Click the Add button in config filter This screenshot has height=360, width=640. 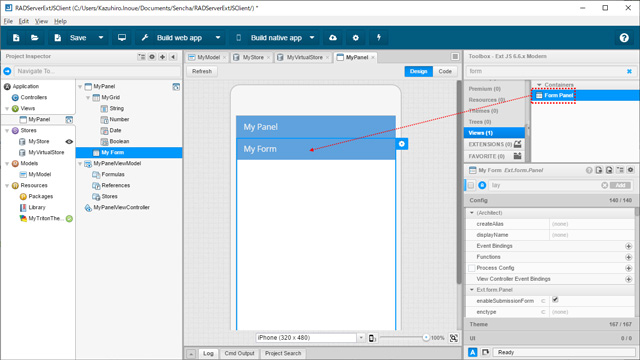[x=620, y=185]
